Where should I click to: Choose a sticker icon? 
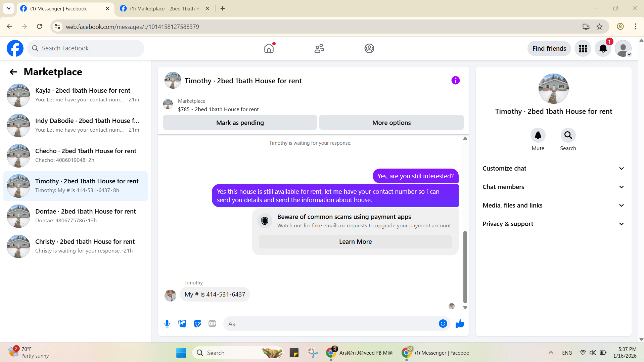pos(197,324)
